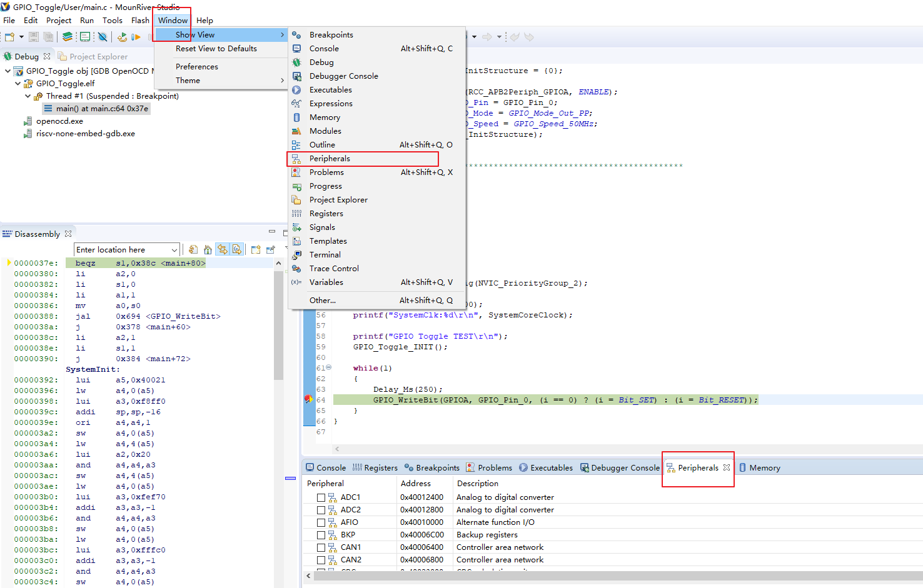
Task: Click the breakpoint marker on line 64
Action: click(308, 399)
